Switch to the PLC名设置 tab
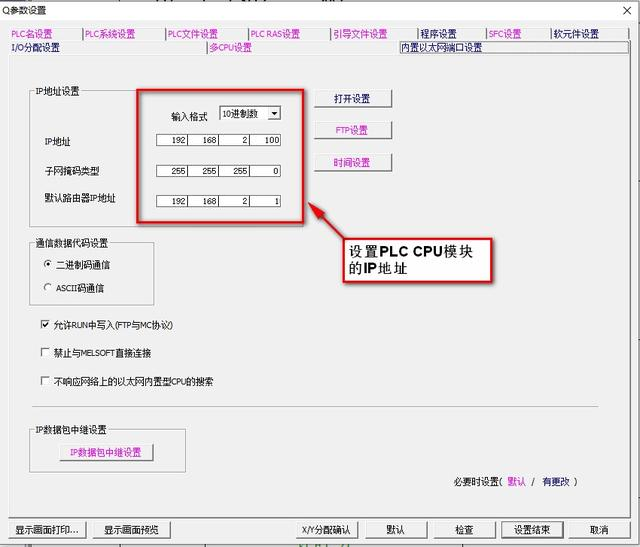640x547 pixels. pyautogui.click(x=32, y=34)
